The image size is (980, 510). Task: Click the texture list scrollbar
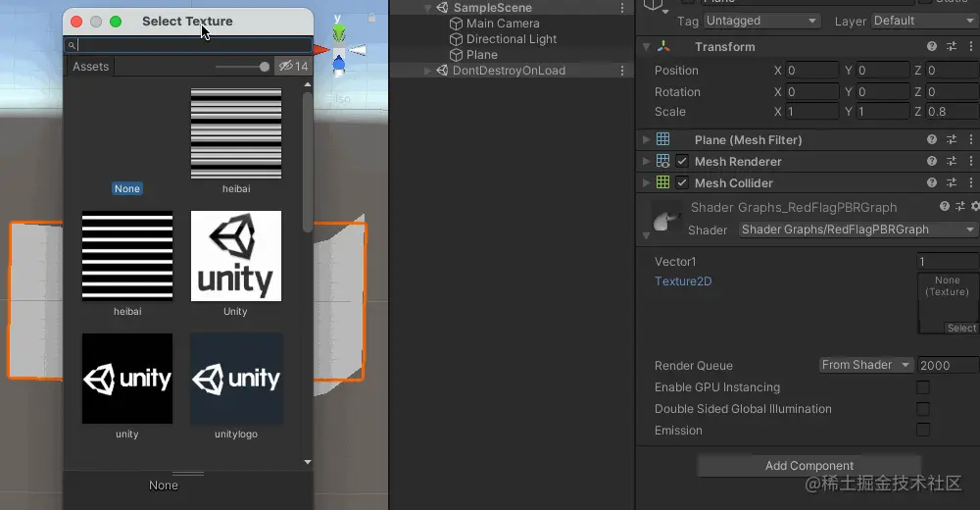point(307,163)
